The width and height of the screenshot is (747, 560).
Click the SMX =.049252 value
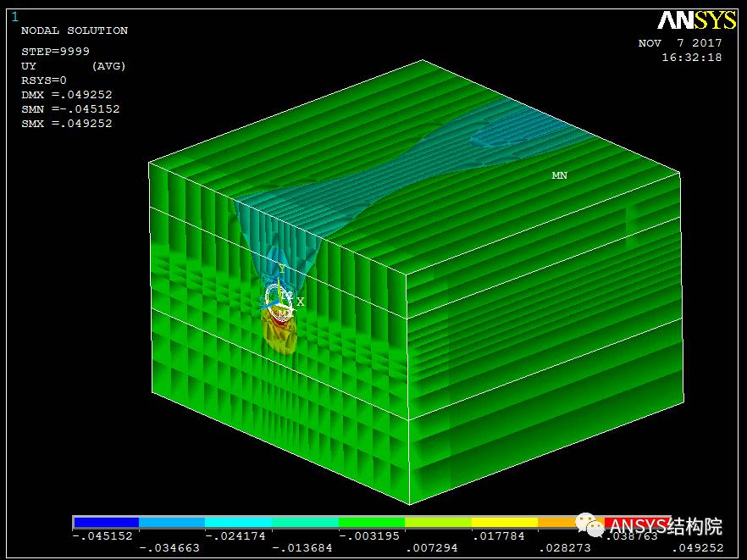point(67,123)
